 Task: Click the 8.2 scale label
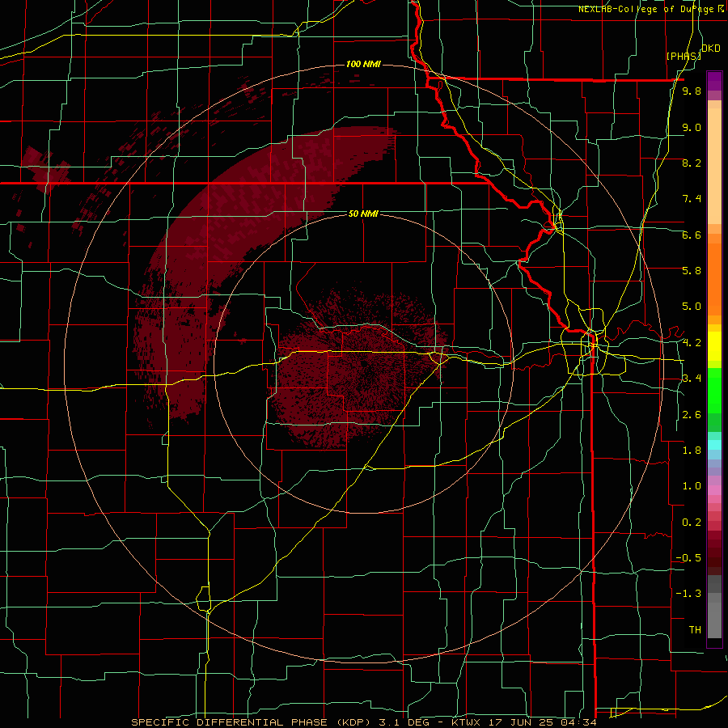[x=692, y=163]
